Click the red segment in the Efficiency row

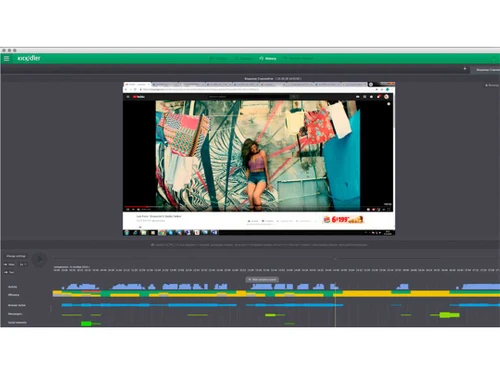click(x=91, y=291)
